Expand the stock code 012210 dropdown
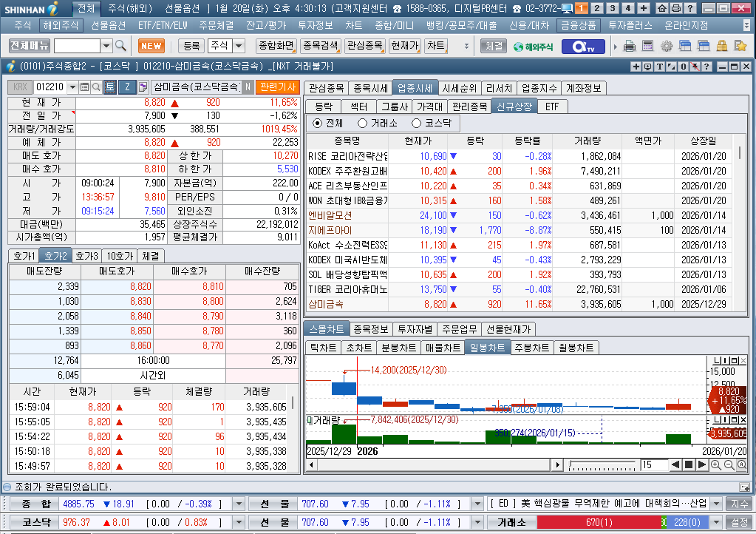This screenshot has height=534, width=756. click(x=72, y=87)
